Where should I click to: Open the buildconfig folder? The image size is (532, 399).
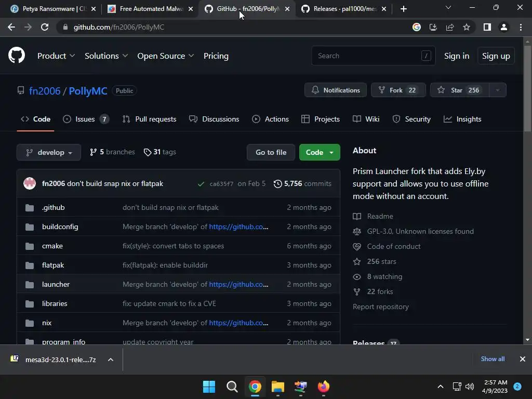click(x=60, y=227)
